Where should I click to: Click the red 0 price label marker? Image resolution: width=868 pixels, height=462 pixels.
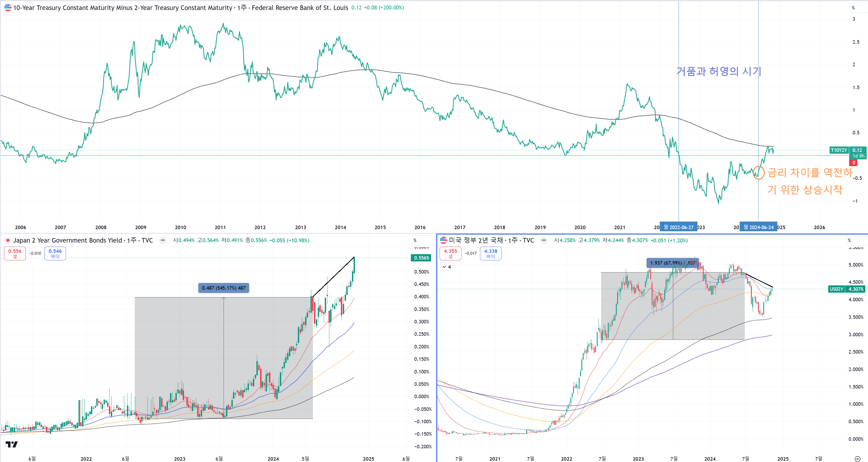click(853, 163)
